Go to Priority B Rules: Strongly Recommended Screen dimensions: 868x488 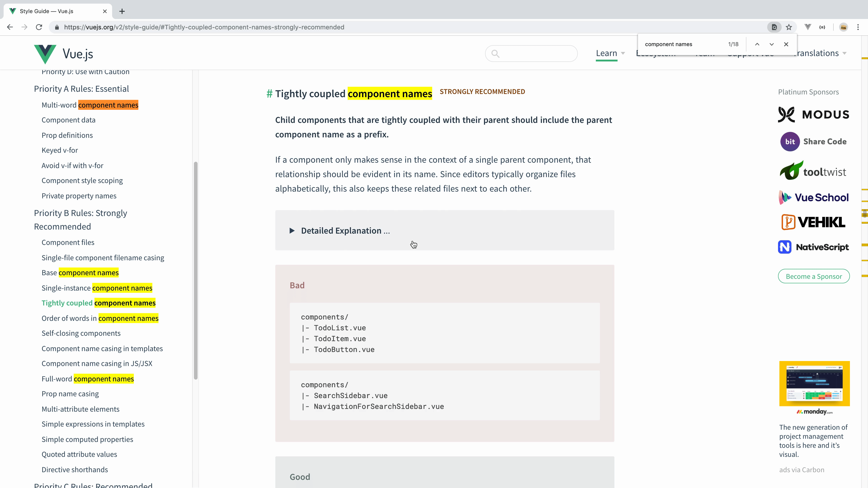[x=80, y=220]
